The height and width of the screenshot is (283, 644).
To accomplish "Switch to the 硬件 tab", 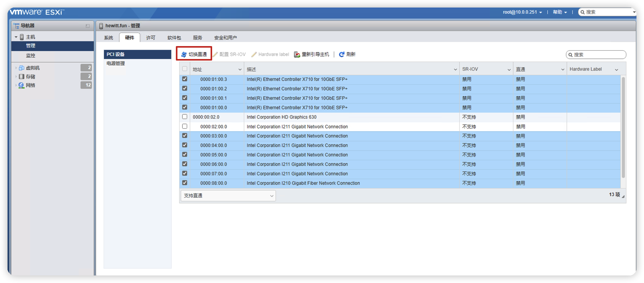I will click(130, 38).
